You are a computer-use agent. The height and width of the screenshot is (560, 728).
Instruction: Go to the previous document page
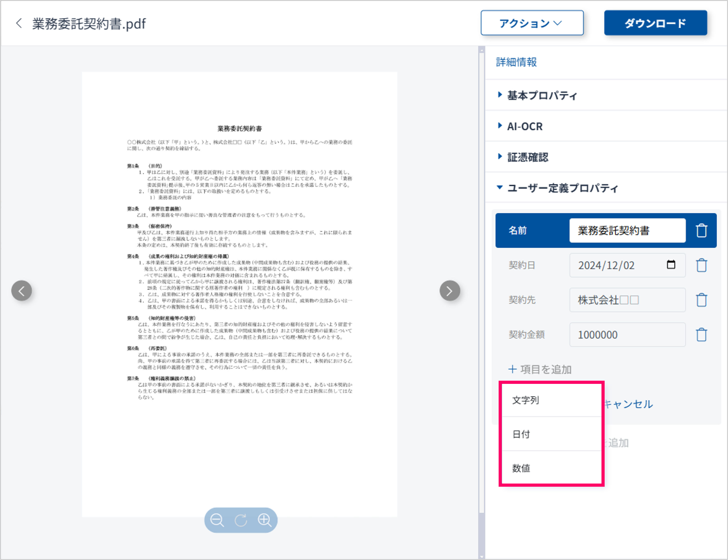(22, 291)
